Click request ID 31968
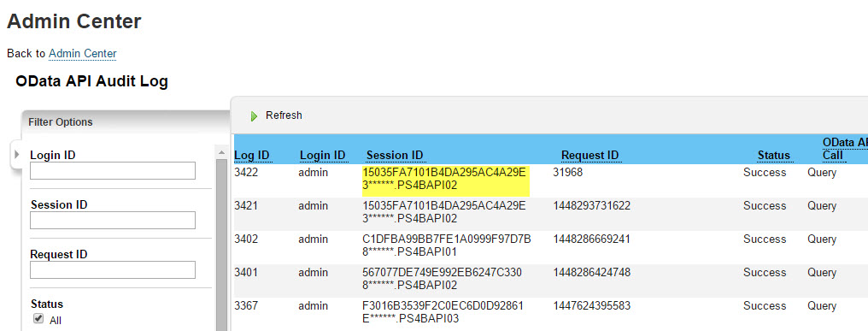The height and width of the screenshot is (331, 868). [567, 173]
